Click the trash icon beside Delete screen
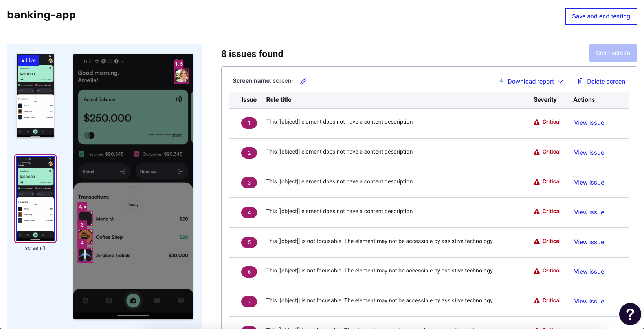 (580, 81)
